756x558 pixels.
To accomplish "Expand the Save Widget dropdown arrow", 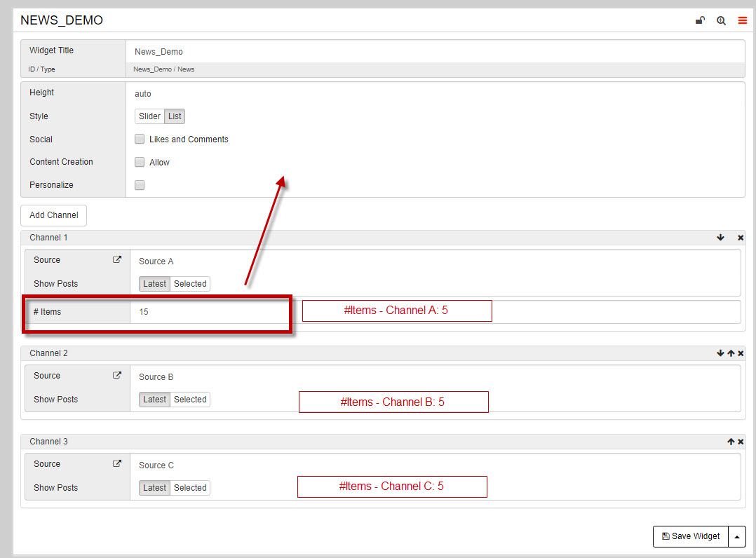I will [x=736, y=536].
